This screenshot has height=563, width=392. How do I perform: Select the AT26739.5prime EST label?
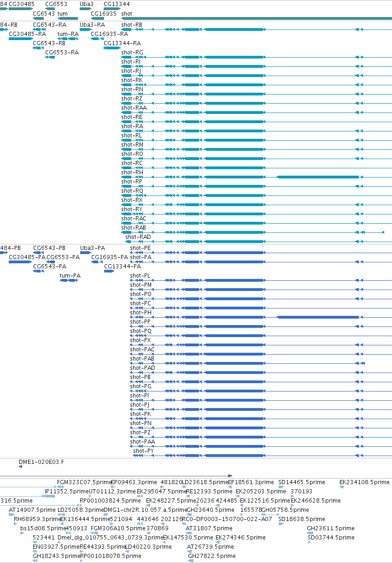pos(211,547)
